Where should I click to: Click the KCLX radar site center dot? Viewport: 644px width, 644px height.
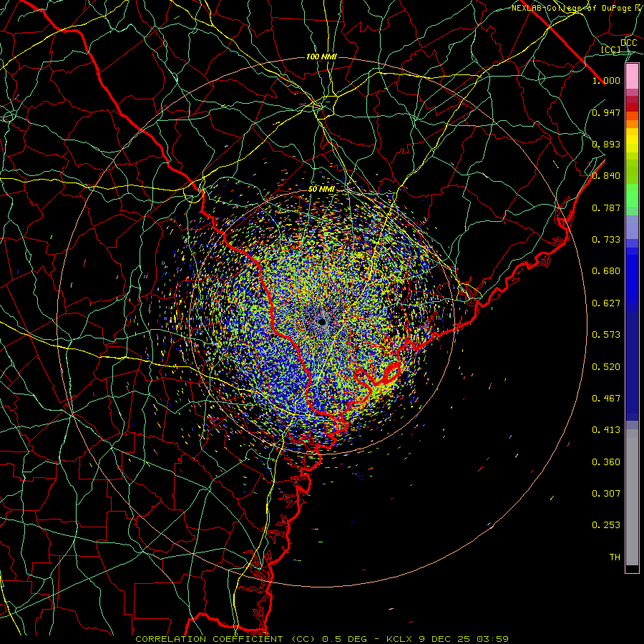pyautogui.click(x=322, y=322)
